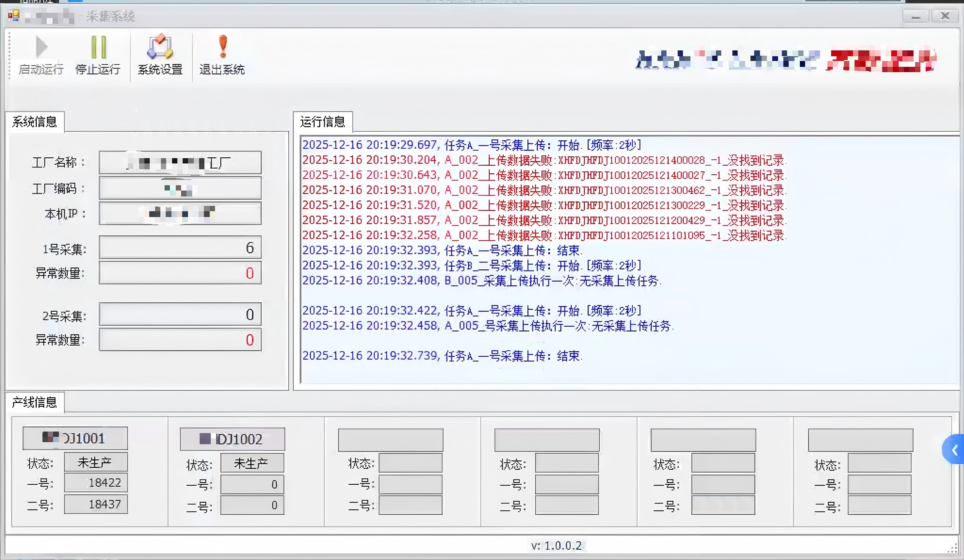
Task: Click the DJ1002 production line button
Action: coord(232,439)
